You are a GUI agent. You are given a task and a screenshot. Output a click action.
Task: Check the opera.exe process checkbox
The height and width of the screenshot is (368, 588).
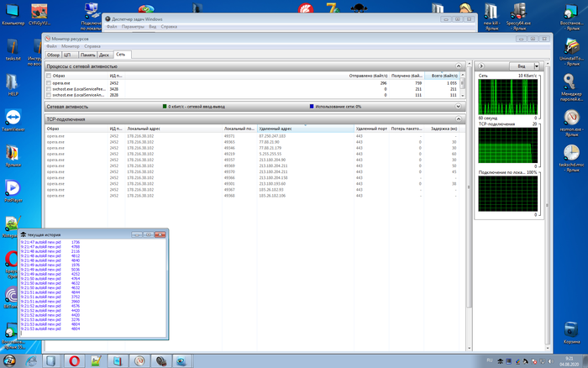(x=49, y=83)
